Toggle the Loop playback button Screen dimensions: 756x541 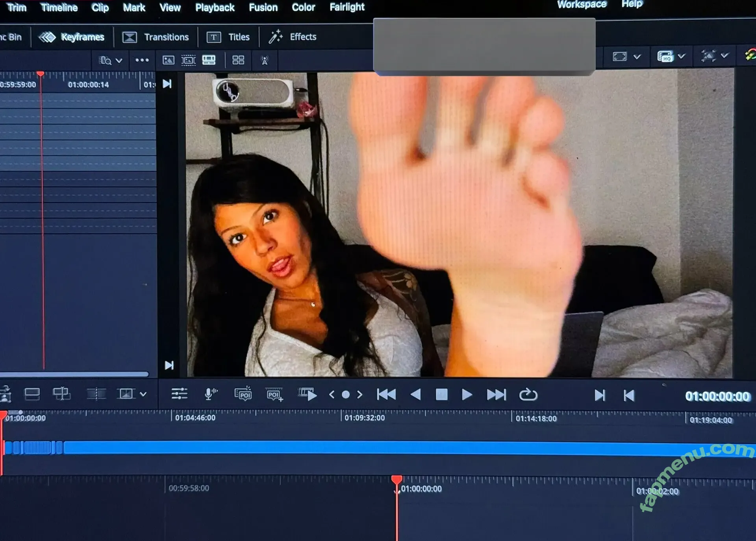click(528, 395)
